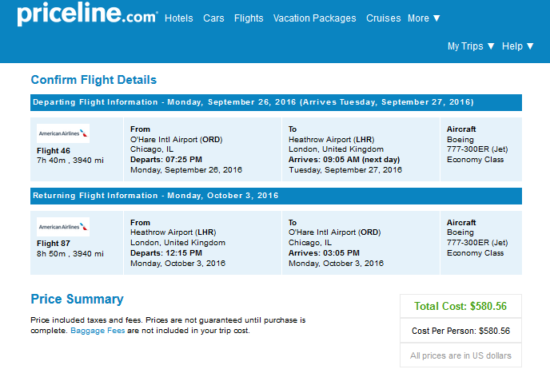This screenshot has height=389, width=550.
Task: Click the priceline.com logo
Action: [87, 14]
